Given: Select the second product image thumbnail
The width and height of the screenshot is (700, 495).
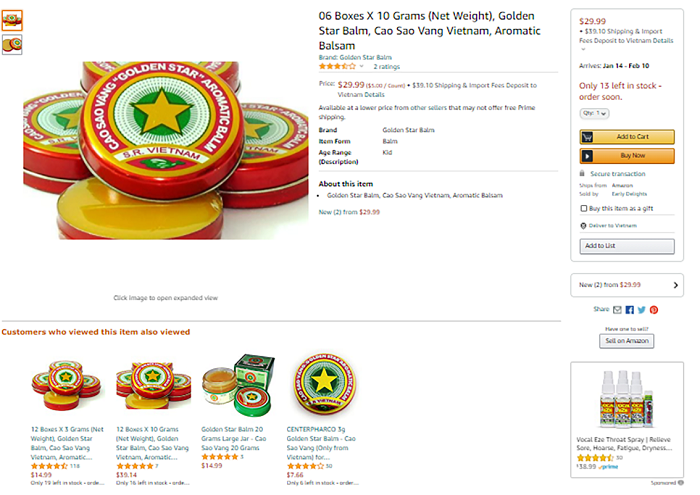Looking at the screenshot, I should point(12,44).
